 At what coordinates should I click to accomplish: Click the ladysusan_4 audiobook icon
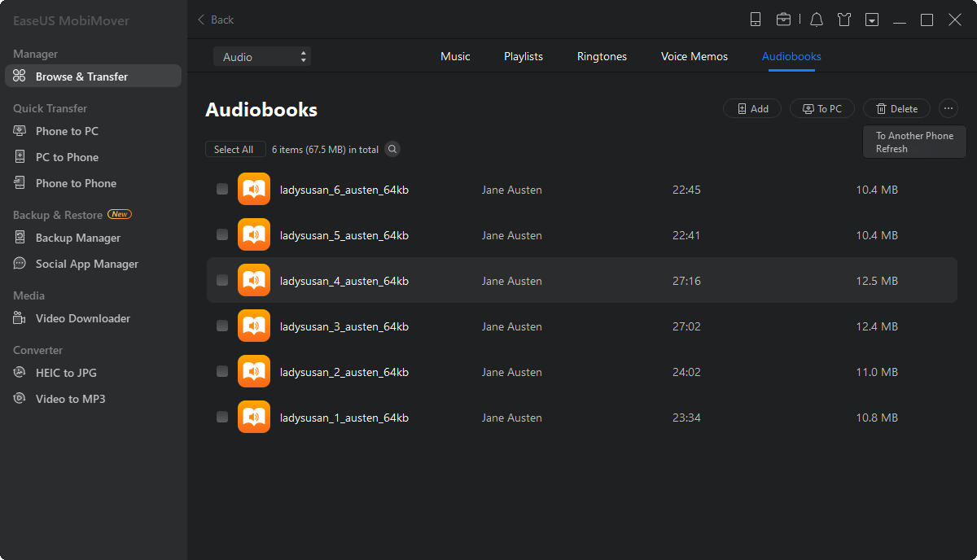coord(254,281)
